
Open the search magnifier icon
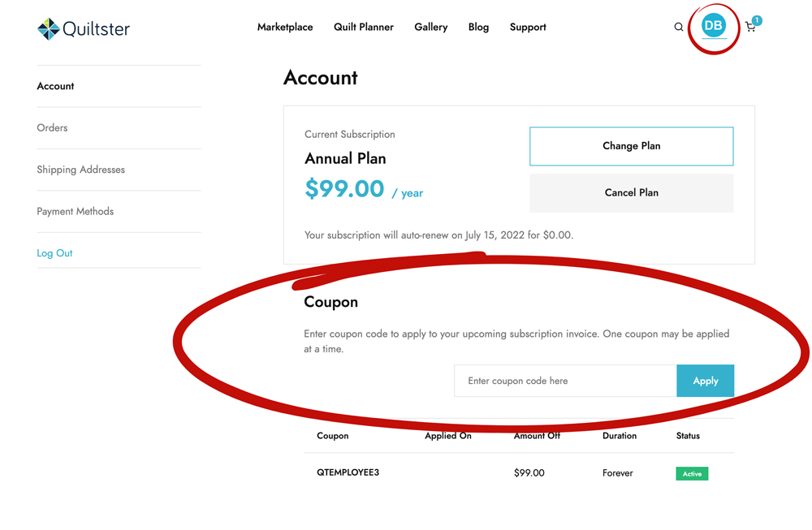[678, 27]
